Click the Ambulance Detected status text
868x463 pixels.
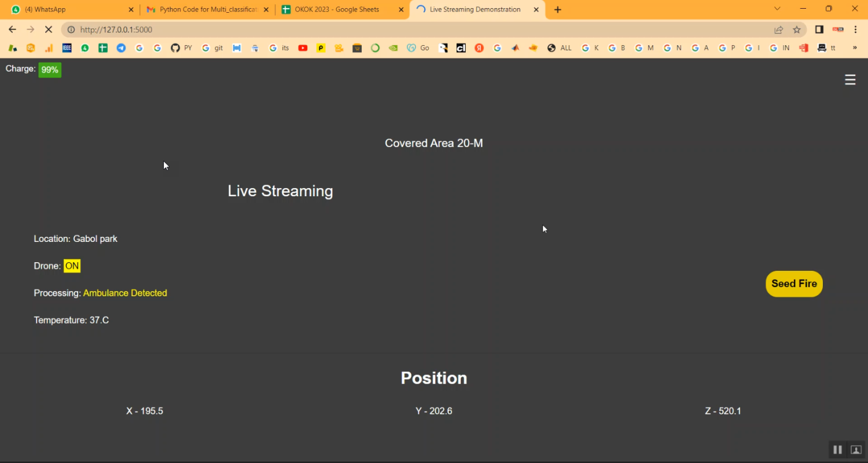(125, 293)
